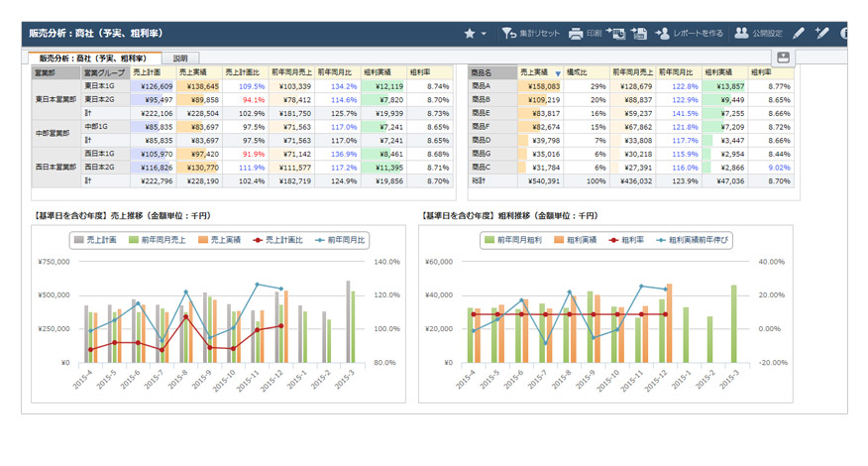Click the export to file icon
Viewport: 868px width, 466px height.
[x=639, y=34]
